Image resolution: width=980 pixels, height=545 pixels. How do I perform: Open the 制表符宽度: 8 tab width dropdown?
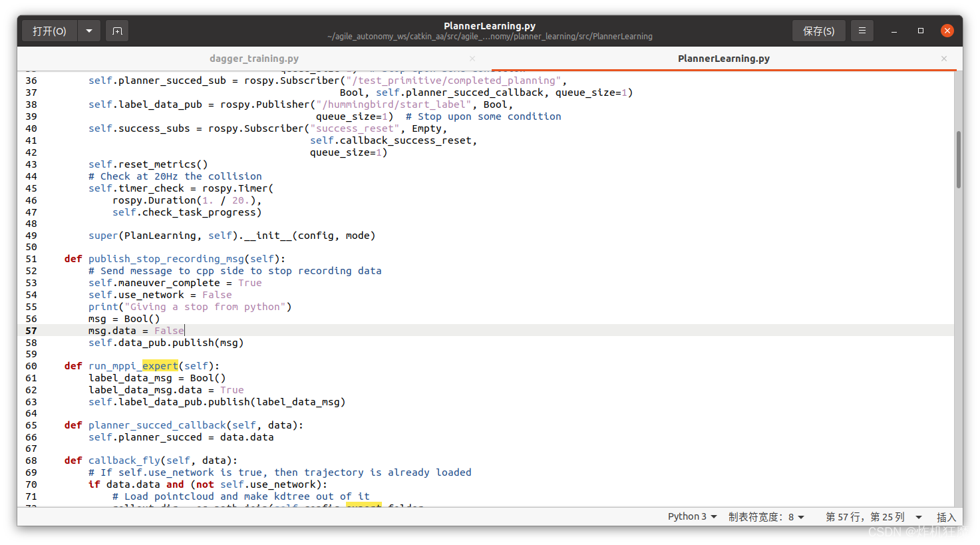(766, 516)
